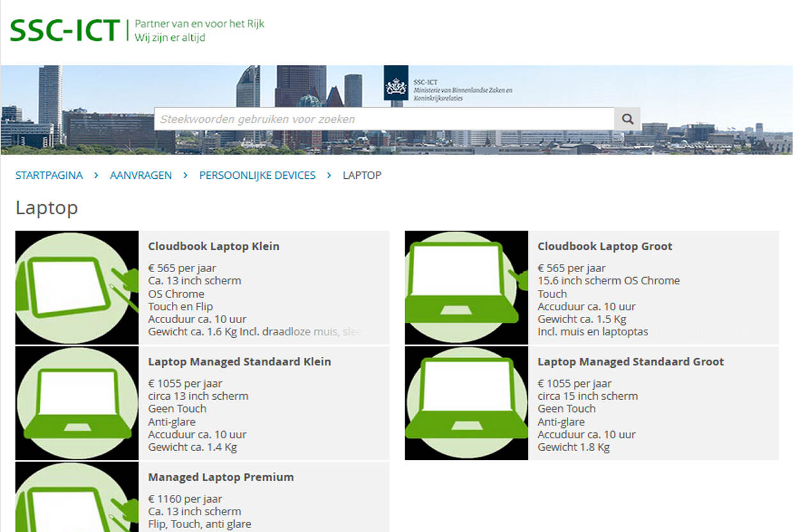Click the Ministerie van Binnenlandse Zaken text
799x532 pixels.
click(463, 95)
